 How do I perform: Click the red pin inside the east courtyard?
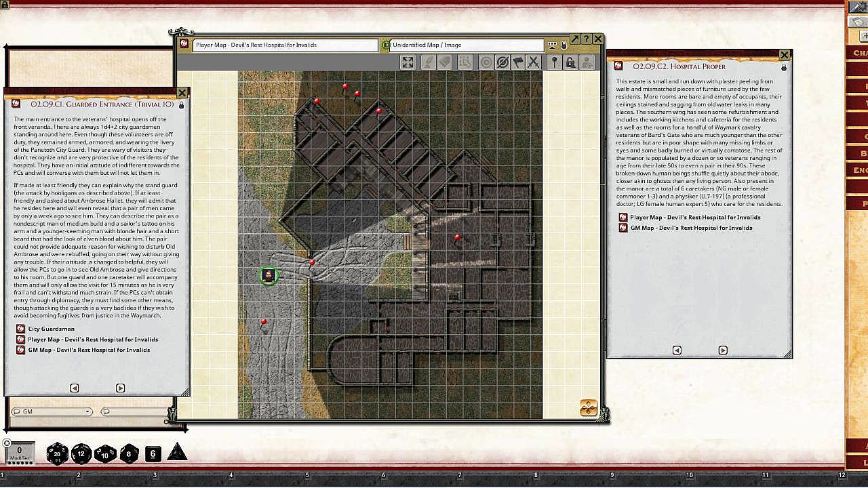pyautogui.click(x=458, y=239)
